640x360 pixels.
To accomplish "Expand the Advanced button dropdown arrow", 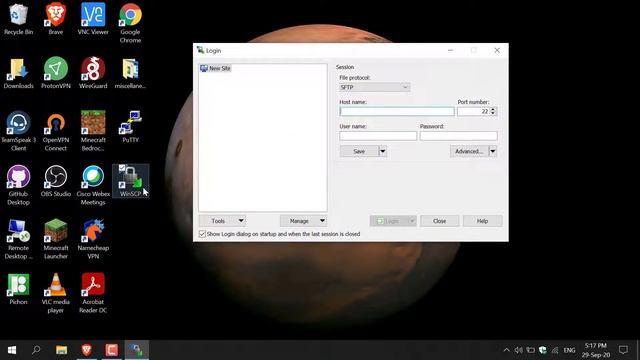I will pyautogui.click(x=493, y=151).
